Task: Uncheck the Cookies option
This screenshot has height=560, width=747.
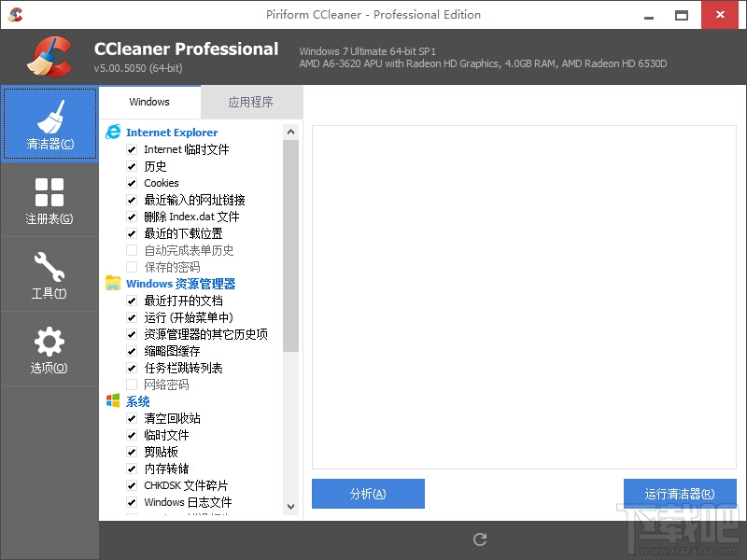Action: pos(134,183)
